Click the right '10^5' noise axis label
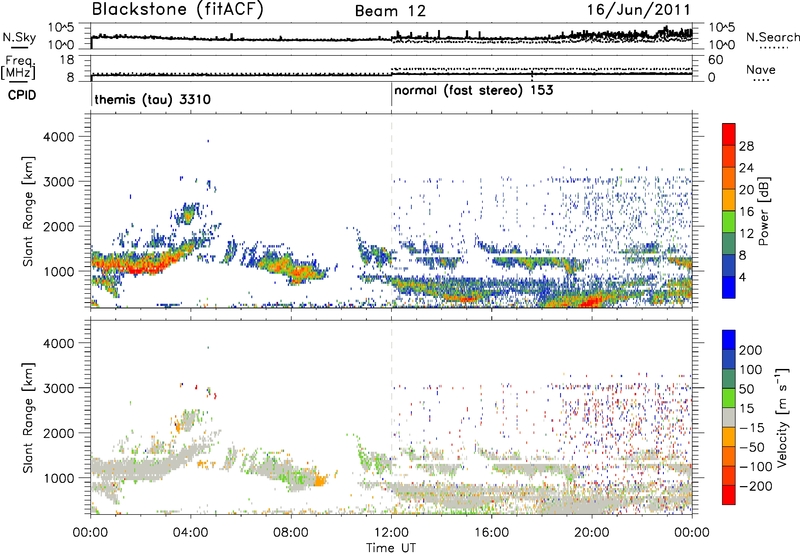Screen dimensions: 800x554 pyautogui.click(x=722, y=27)
